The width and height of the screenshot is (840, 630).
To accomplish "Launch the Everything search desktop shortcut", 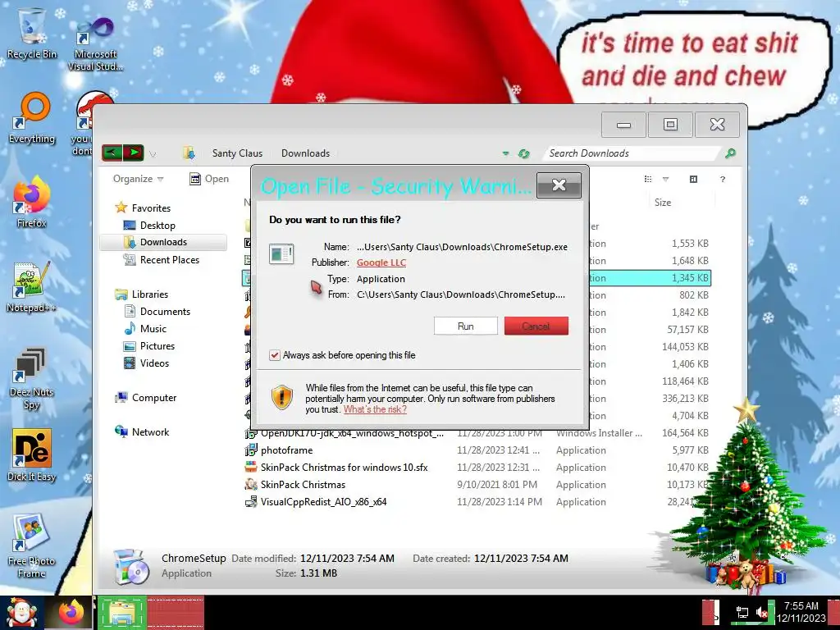I will (32, 118).
